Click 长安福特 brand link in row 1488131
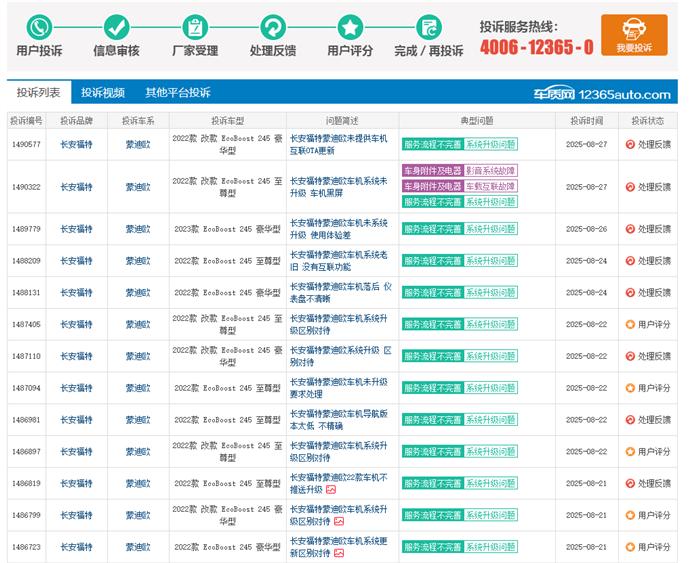The width and height of the screenshot is (700, 563). 76,292
